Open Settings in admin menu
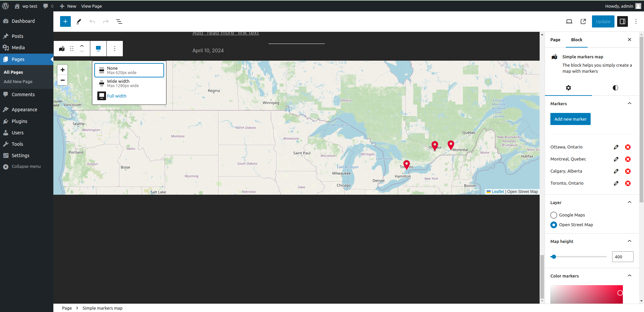The image size is (644, 312). tap(20, 155)
